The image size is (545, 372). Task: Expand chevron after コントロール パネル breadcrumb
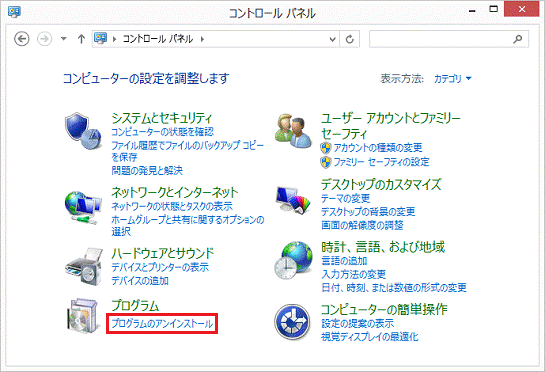[202, 39]
